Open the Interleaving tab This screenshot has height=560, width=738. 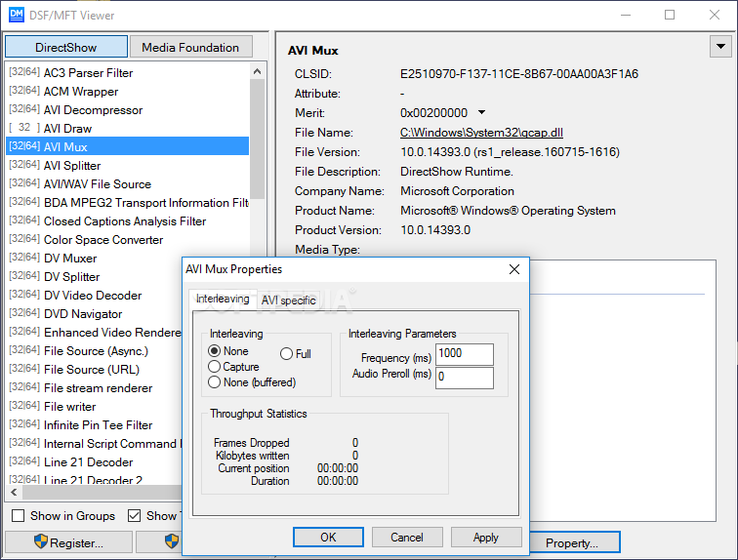(223, 300)
